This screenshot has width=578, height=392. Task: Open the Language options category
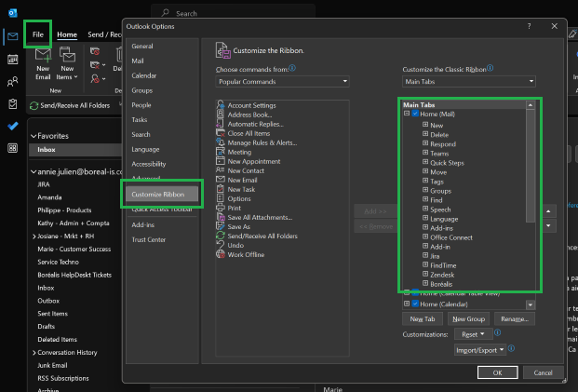[145, 149]
